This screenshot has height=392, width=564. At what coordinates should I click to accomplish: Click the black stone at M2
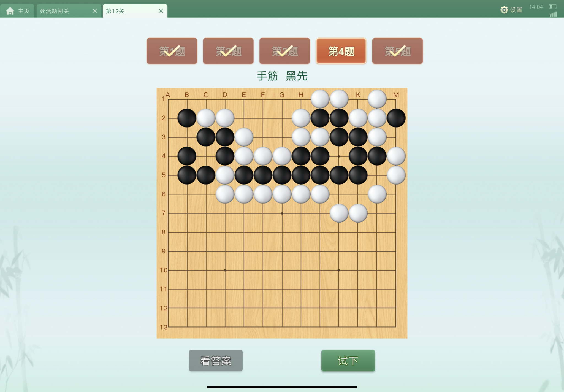pos(396,118)
